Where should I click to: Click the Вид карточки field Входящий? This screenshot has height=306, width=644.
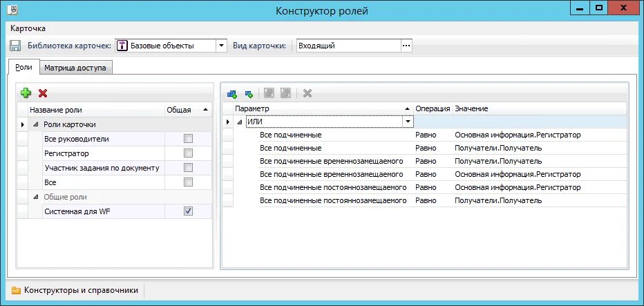tap(348, 46)
